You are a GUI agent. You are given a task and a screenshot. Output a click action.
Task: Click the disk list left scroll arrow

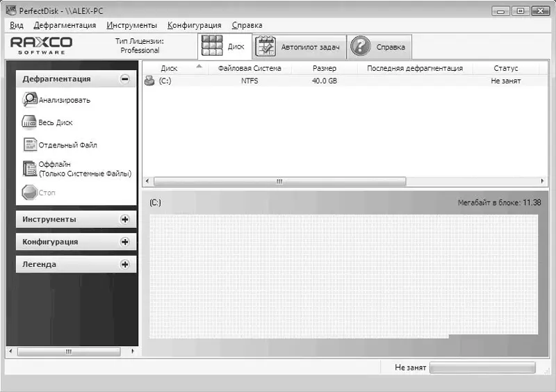(147, 181)
